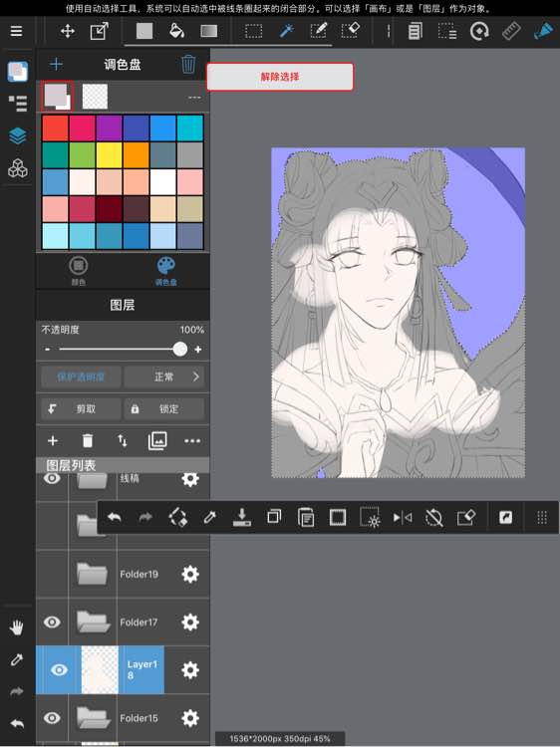Select the Selection Pen tool
The image size is (560, 747).
(x=318, y=31)
